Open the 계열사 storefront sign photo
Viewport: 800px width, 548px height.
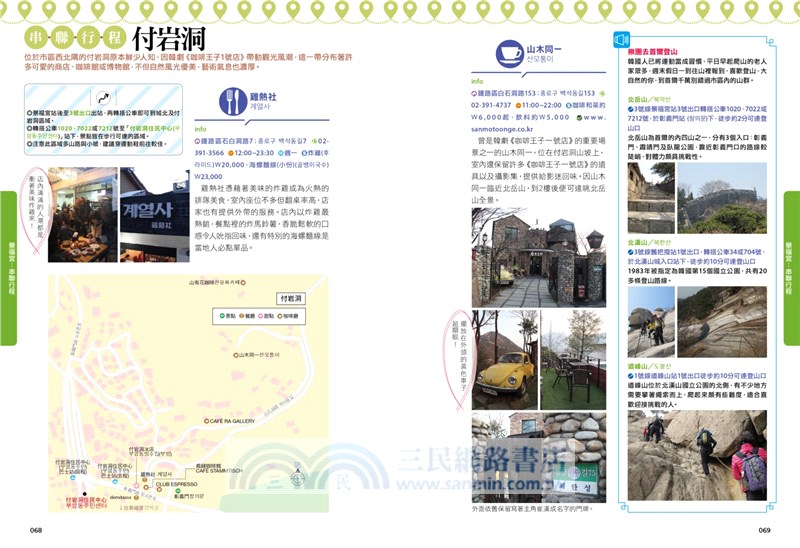pos(154,215)
